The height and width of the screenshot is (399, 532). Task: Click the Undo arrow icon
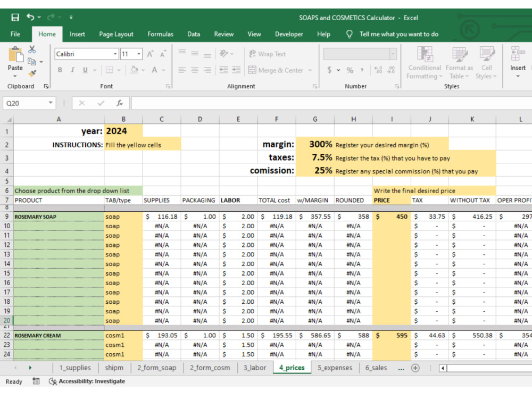(30, 17)
